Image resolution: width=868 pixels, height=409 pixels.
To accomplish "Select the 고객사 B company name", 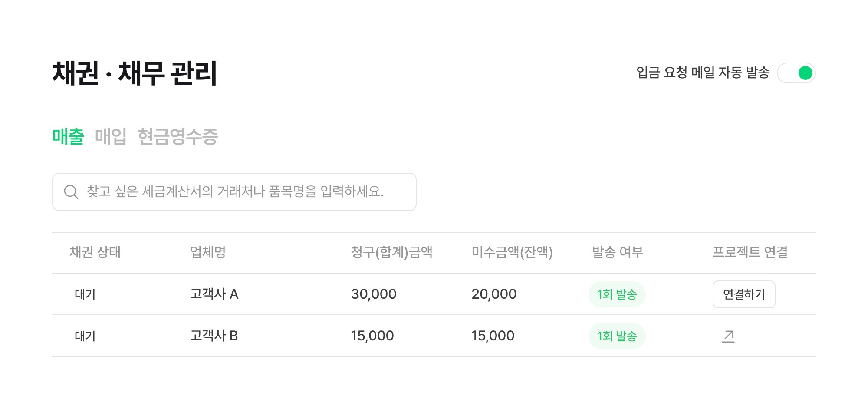I will [x=214, y=336].
